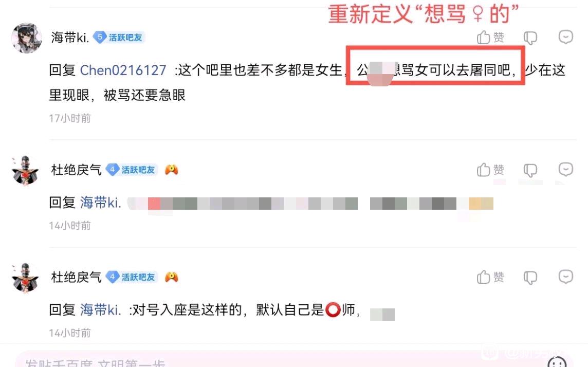The height and width of the screenshot is (367, 588).
Task: Open the Chen0216127 user link
Action: click(123, 70)
